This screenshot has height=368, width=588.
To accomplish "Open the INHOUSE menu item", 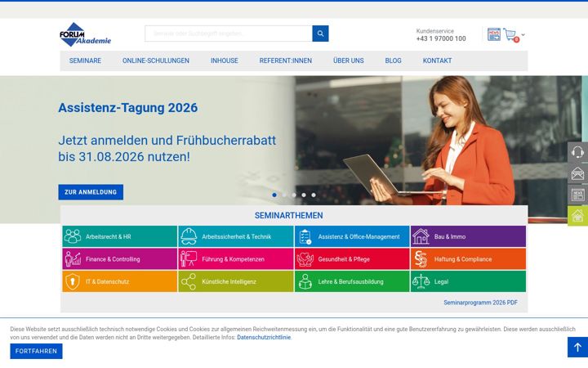I will pyautogui.click(x=225, y=61).
